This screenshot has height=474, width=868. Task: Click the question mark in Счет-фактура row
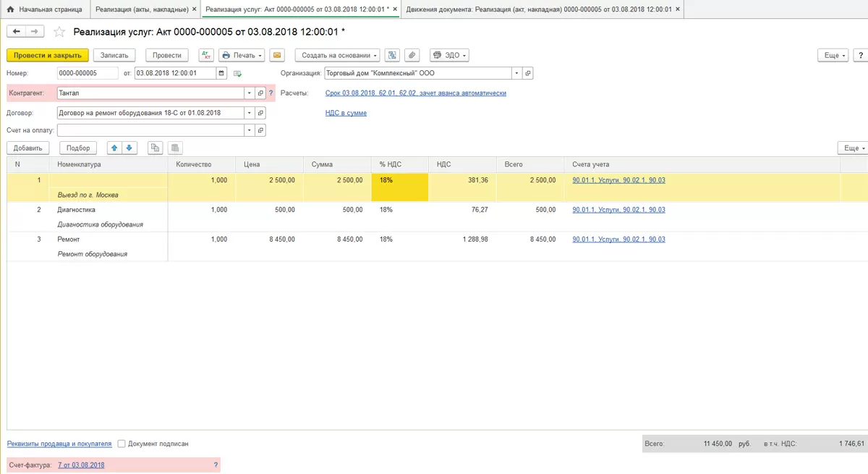[216, 465]
